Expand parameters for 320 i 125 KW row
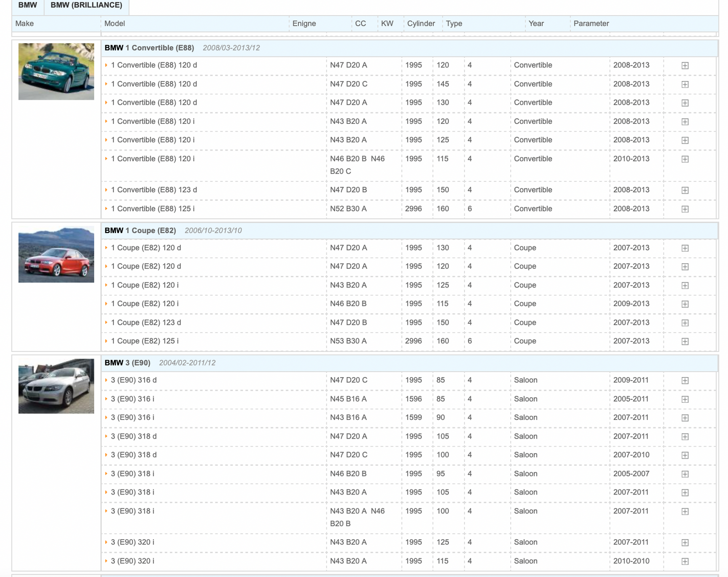Viewport: 728px width, 577px height. tap(685, 543)
